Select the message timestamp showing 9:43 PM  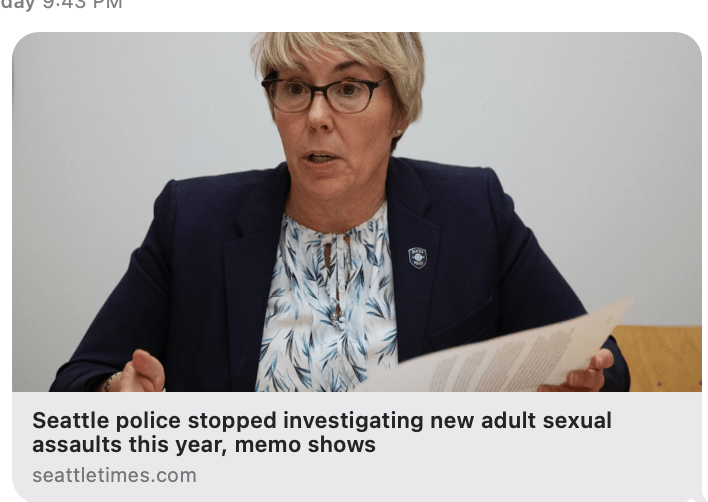coord(61,5)
